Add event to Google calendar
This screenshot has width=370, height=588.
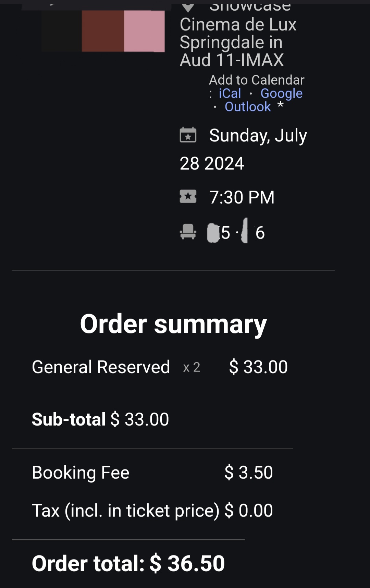(x=281, y=94)
